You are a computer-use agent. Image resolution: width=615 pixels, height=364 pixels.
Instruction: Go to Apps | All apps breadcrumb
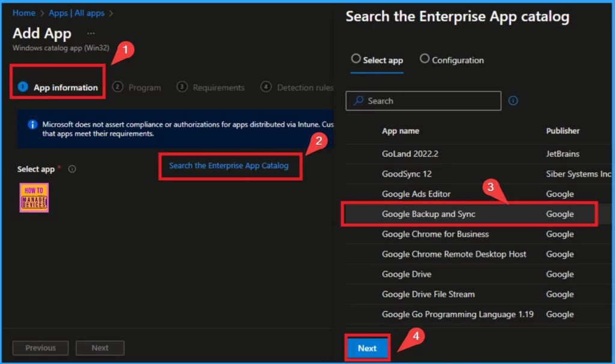click(x=76, y=13)
